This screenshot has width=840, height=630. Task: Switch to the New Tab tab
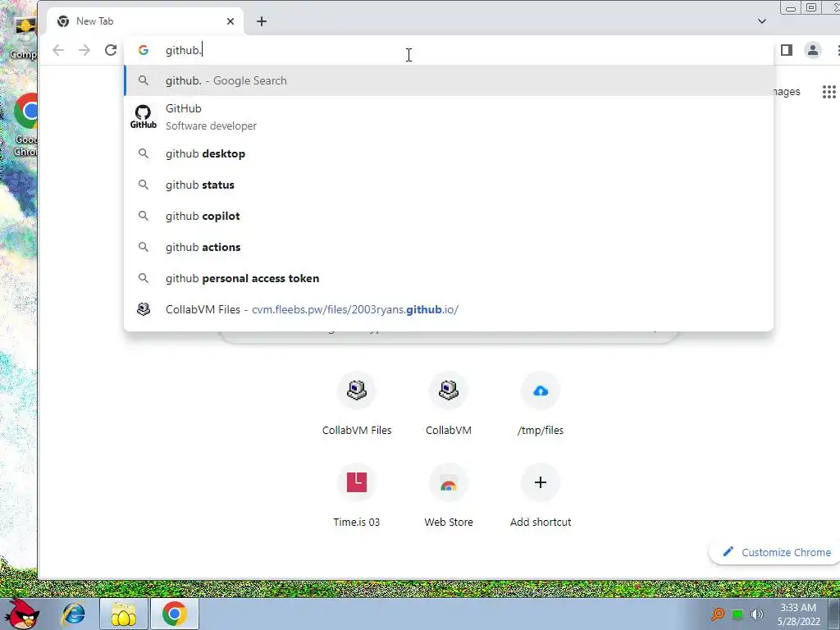[x=144, y=21]
